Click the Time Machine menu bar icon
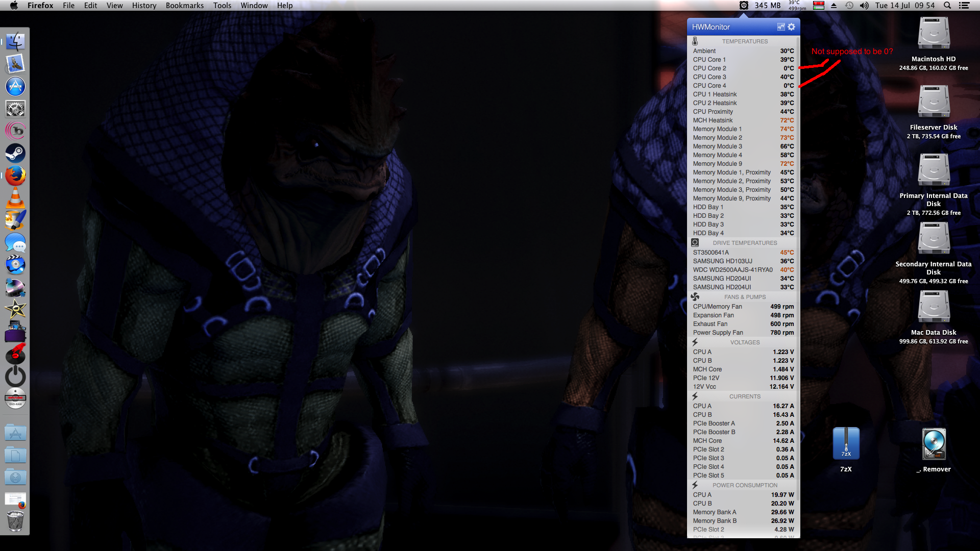980x551 pixels. (x=849, y=6)
